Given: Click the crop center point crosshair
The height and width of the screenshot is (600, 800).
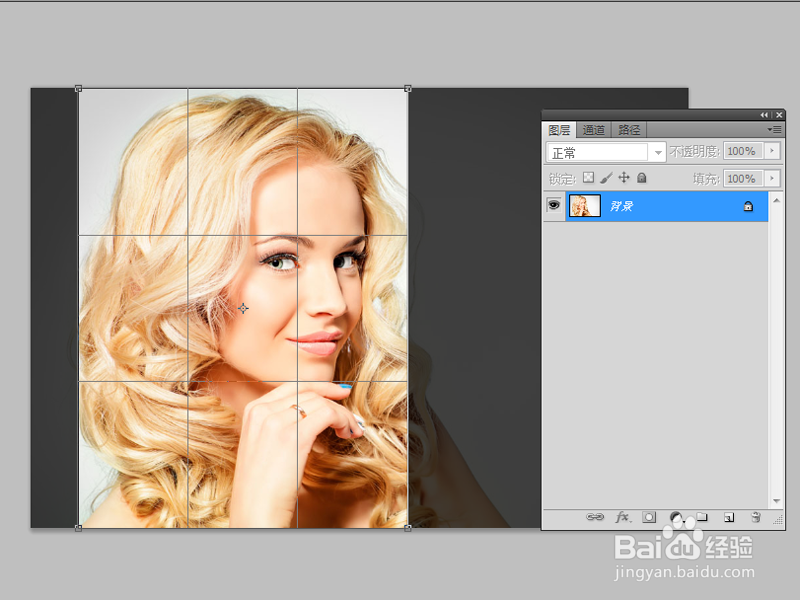Looking at the screenshot, I should pos(243,308).
